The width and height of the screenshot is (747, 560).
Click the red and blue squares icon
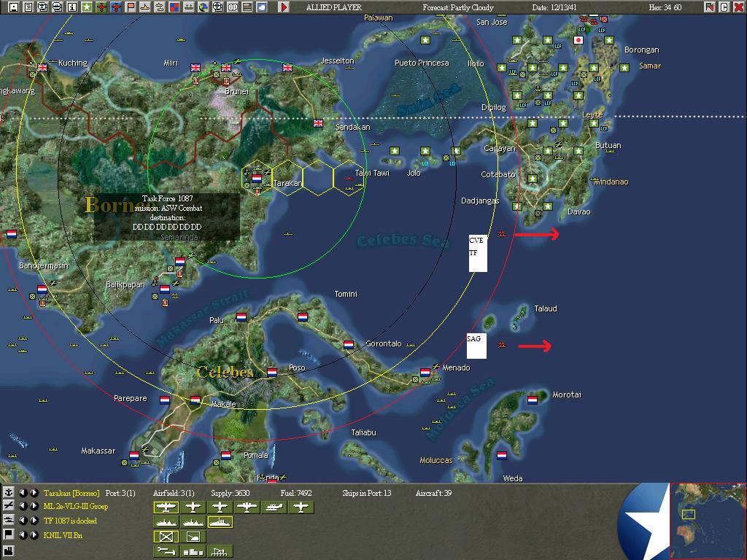pos(174,7)
